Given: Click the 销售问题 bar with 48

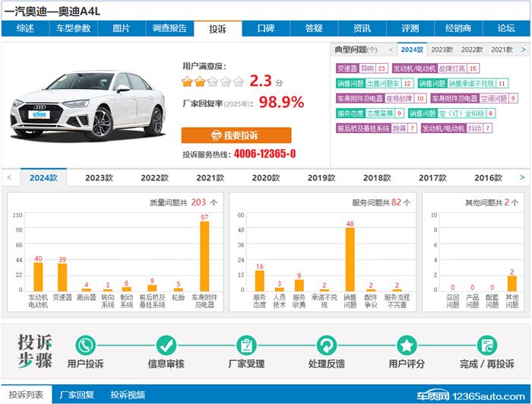Looking at the screenshot, I should click(x=350, y=259).
